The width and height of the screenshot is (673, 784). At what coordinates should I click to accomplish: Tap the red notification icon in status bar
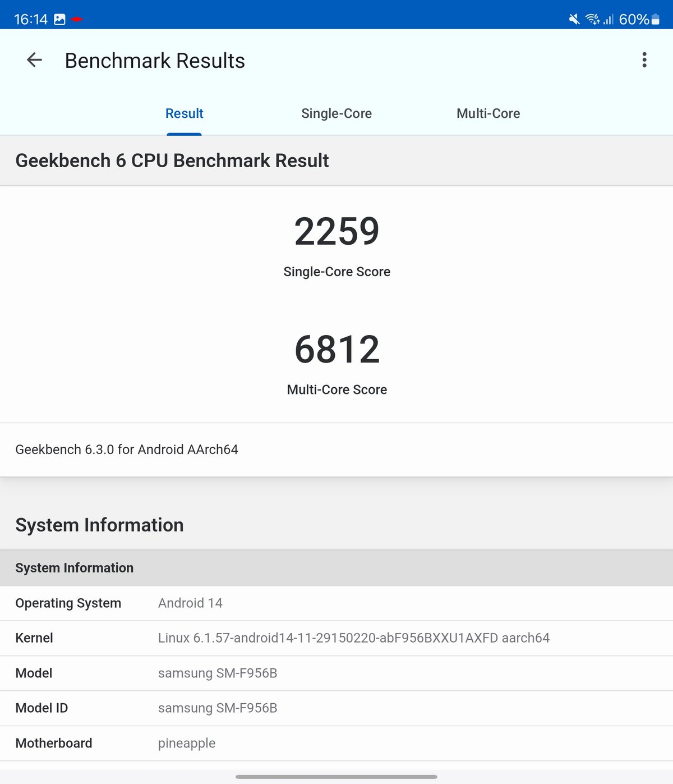[x=77, y=20]
